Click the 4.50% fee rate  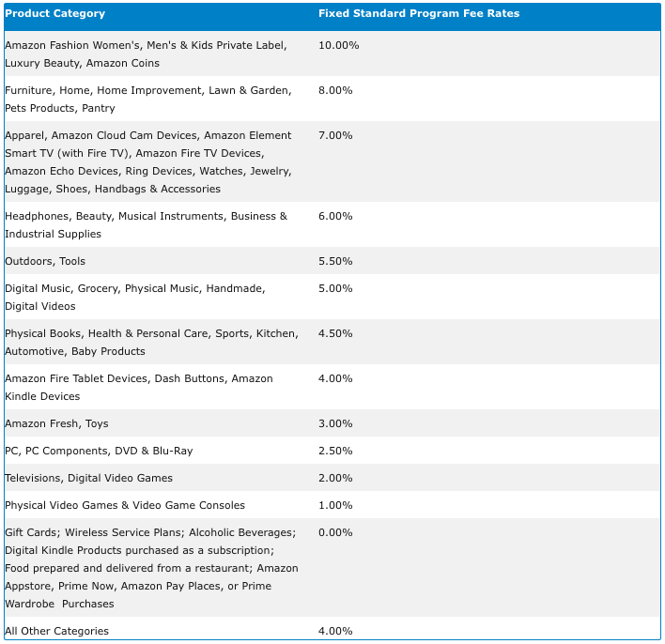[x=335, y=333]
